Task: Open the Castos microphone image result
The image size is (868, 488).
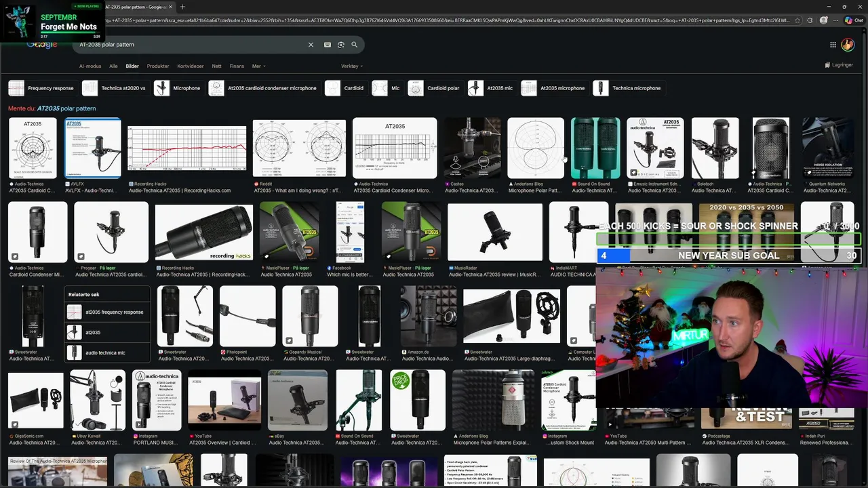Action: (472, 148)
